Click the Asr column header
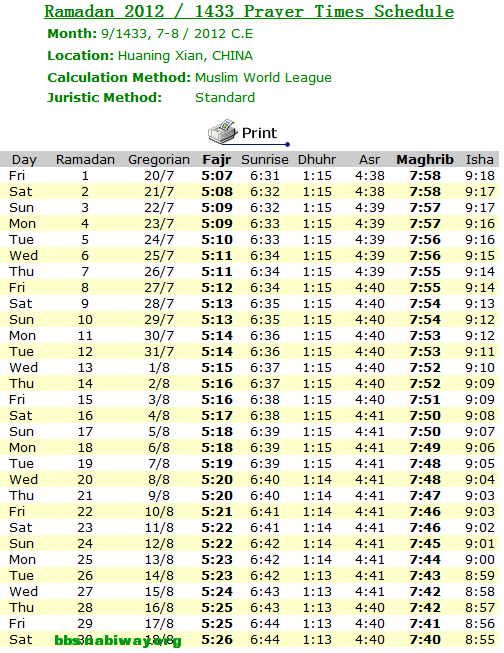The height and width of the screenshot is (653, 504). (x=369, y=160)
